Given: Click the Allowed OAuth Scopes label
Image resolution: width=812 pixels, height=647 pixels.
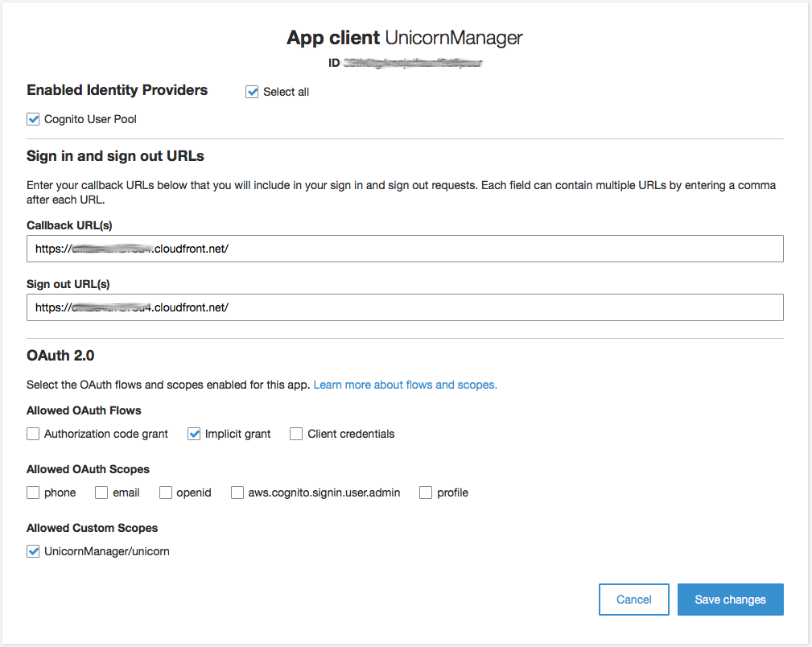Looking at the screenshot, I should 88,469.
